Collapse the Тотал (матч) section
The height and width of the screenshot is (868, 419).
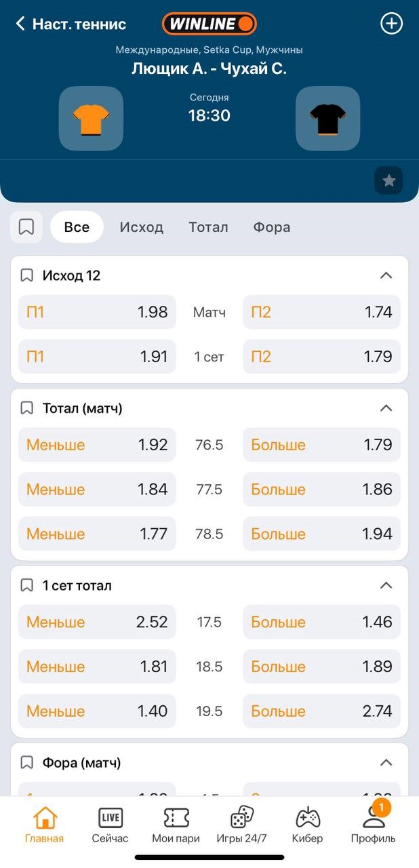coord(386,408)
